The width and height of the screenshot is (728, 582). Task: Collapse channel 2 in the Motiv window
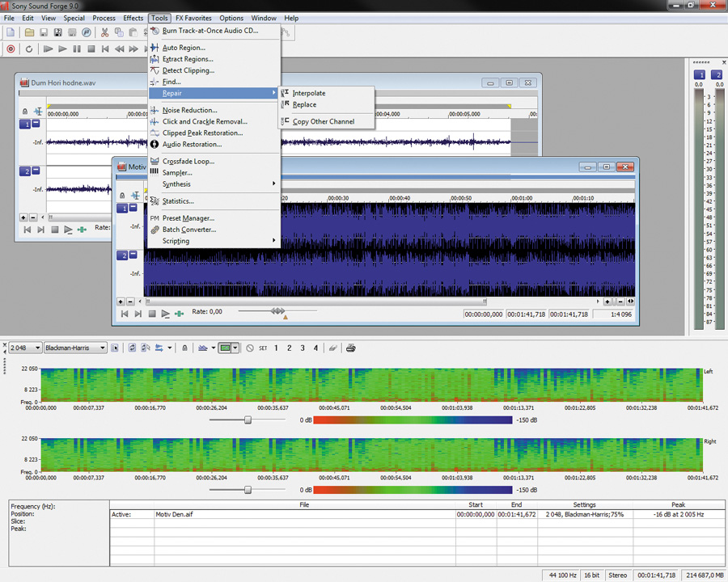133,255
